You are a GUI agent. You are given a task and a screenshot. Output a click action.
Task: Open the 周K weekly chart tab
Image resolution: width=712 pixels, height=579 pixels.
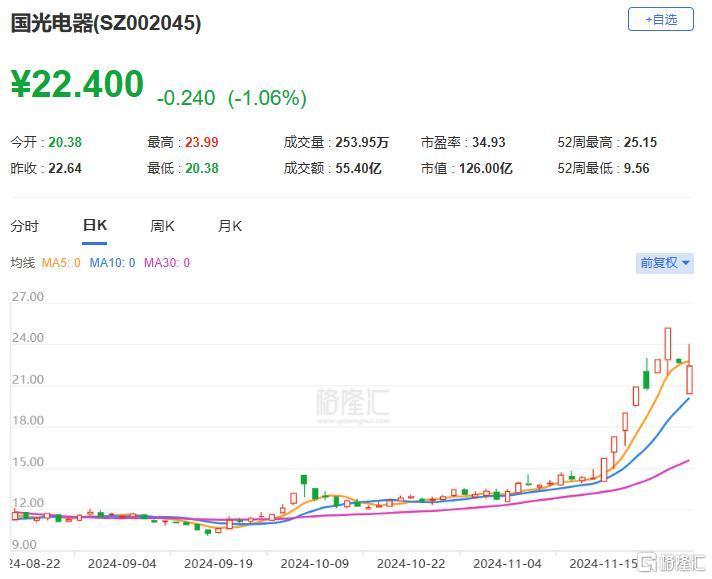(162, 226)
